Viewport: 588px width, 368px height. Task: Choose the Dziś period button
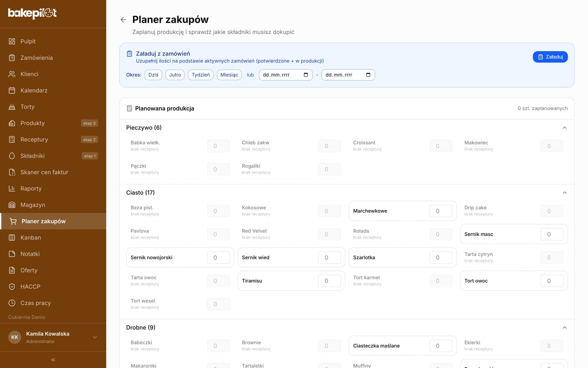153,75
